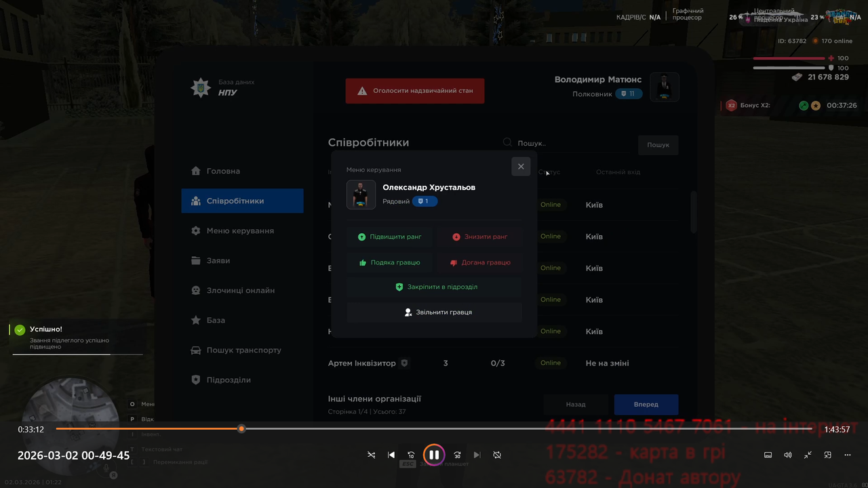Image resolution: width=868 pixels, height=488 pixels.
Task: Click rank badge 11 under Володимир Матюнс
Action: 629,94
